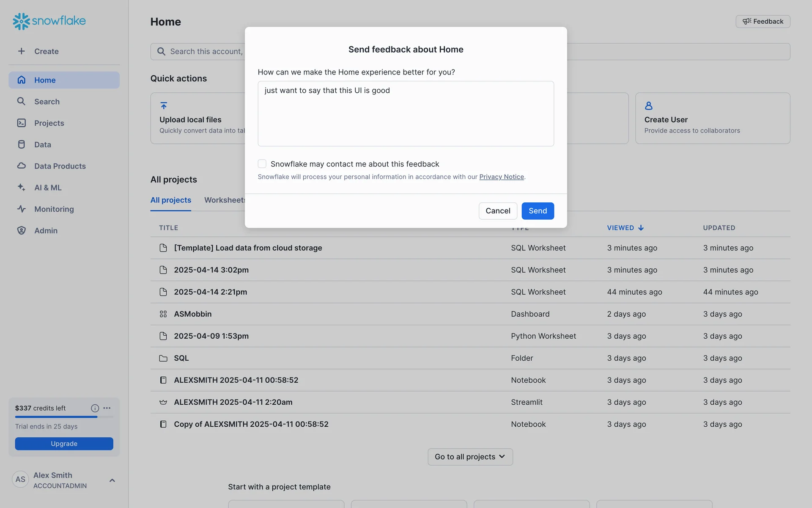The image size is (812, 508).
Task: Expand the Go to all projects dropdown
Action: [x=470, y=457]
